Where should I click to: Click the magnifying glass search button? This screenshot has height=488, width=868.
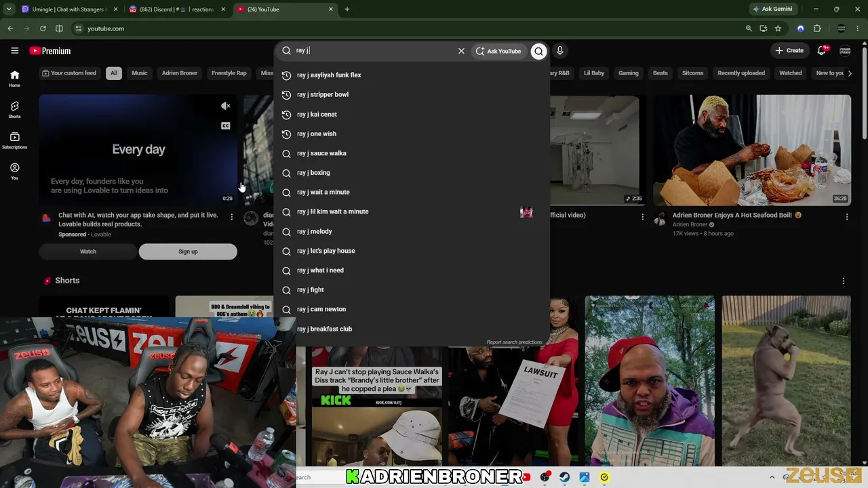[538, 51]
